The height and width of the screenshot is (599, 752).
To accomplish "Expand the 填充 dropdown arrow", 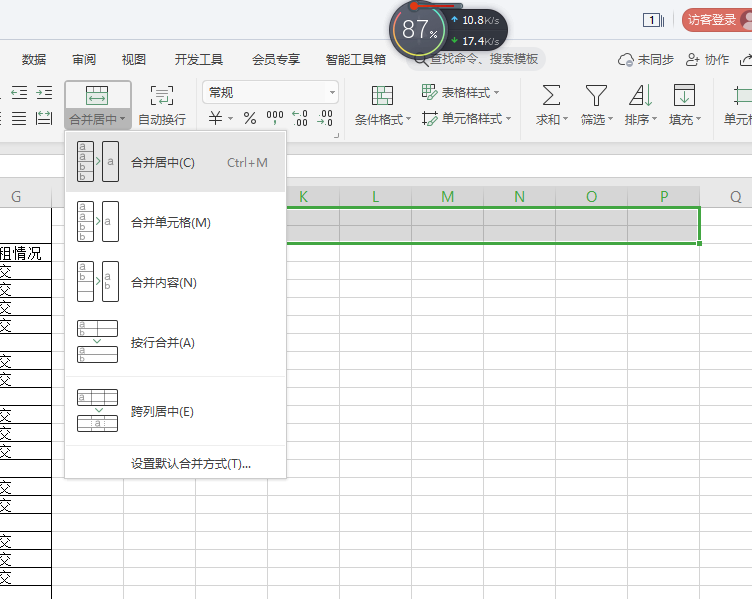I will (698, 118).
